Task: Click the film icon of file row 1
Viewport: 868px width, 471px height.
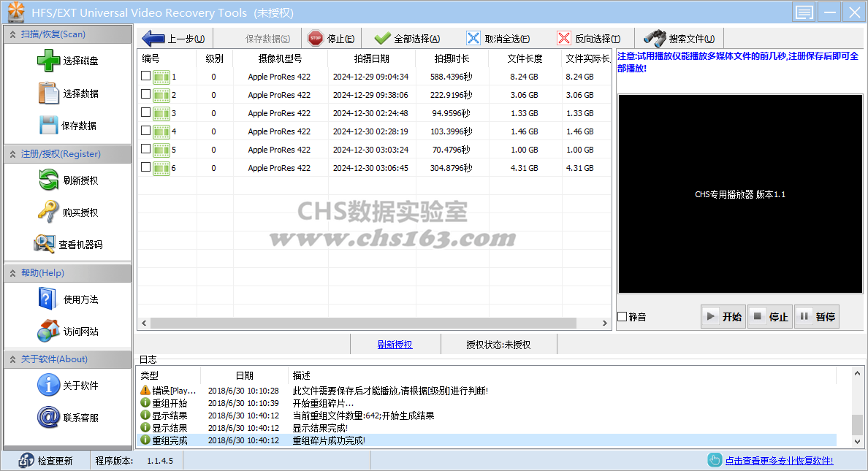Action: (x=161, y=77)
